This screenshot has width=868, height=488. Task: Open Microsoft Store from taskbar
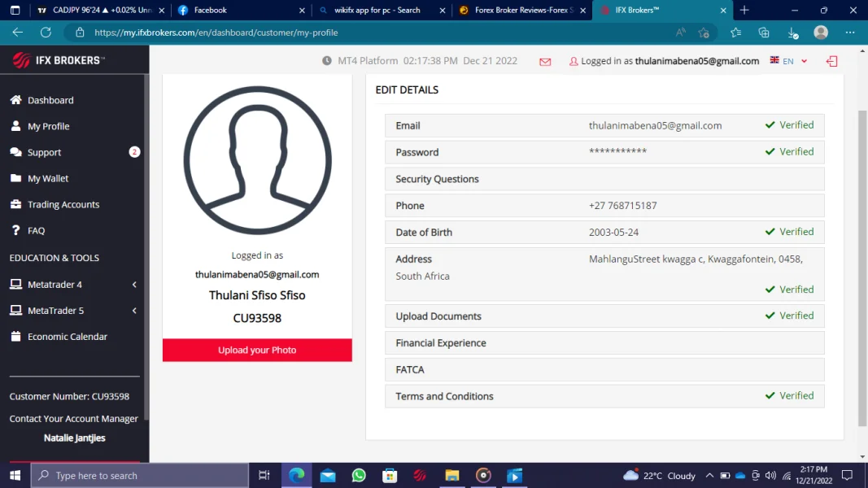coord(390,475)
